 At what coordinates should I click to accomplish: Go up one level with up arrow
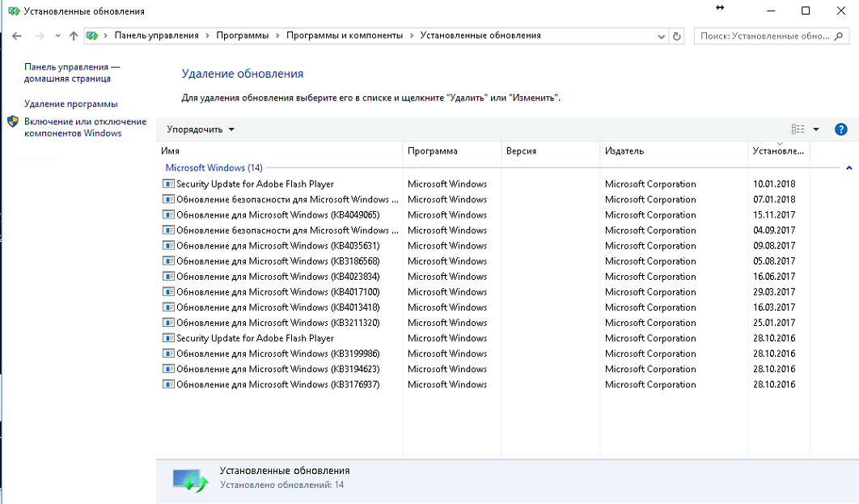pos(74,36)
